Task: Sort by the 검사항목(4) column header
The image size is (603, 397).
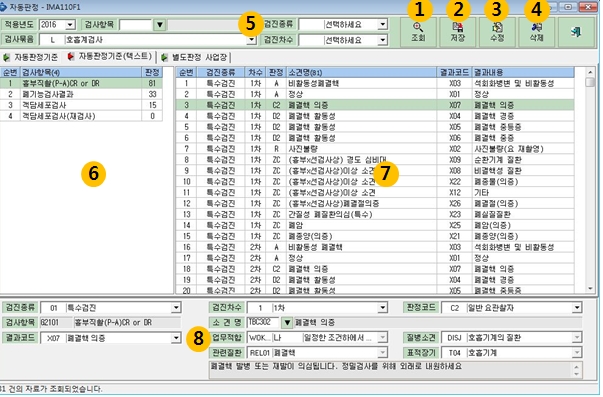Action: (81, 72)
